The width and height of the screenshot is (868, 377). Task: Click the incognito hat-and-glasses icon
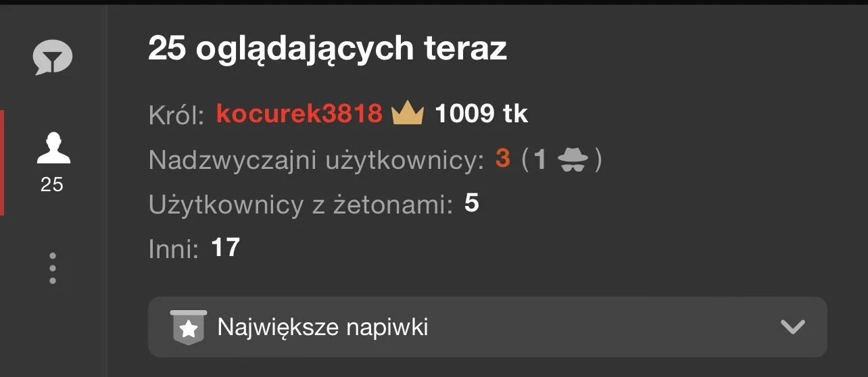(574, 159)
